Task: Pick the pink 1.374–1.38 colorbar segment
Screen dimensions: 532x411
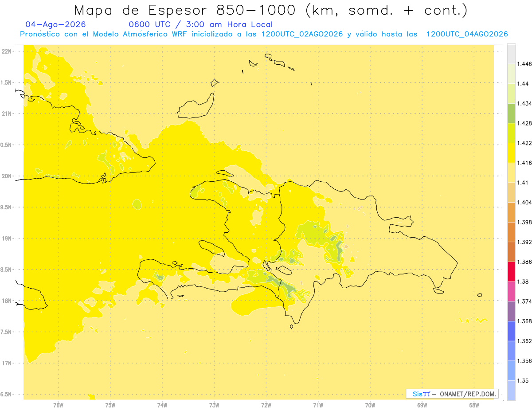Action: pos(511,292)
